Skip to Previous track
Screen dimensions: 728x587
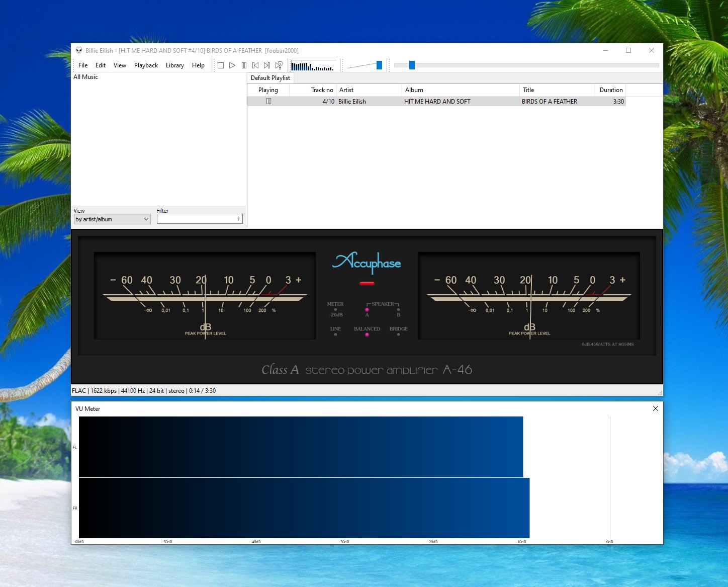pos(255,65)
